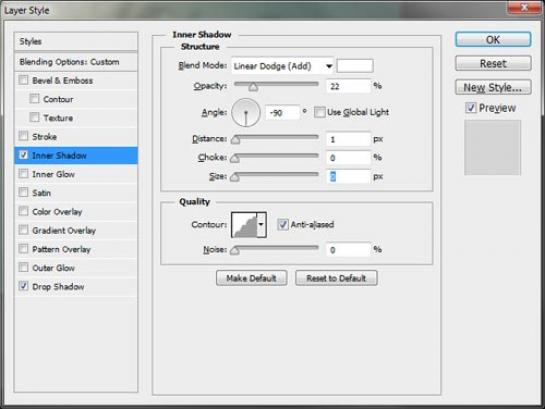Select Blending Options: Custom in the list
The width and height of the screenshot is (545, 409).
pyautogui.click(x=76, y=62)
